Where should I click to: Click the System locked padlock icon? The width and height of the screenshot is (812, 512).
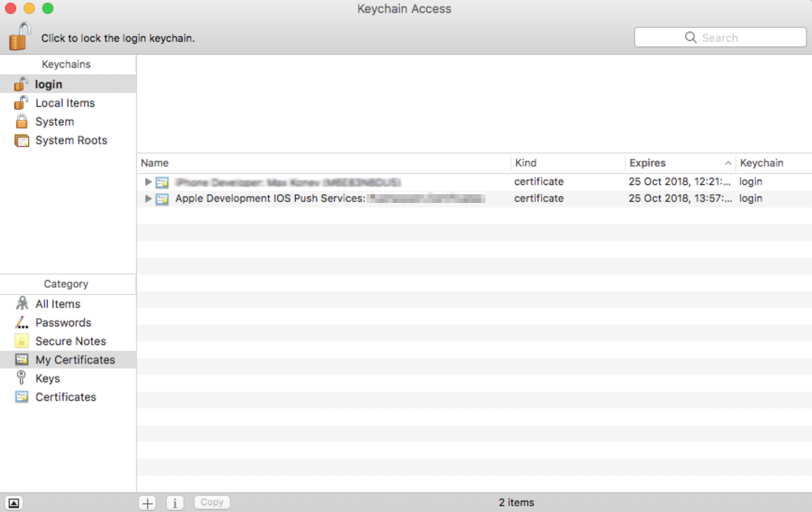coord(22,121)
